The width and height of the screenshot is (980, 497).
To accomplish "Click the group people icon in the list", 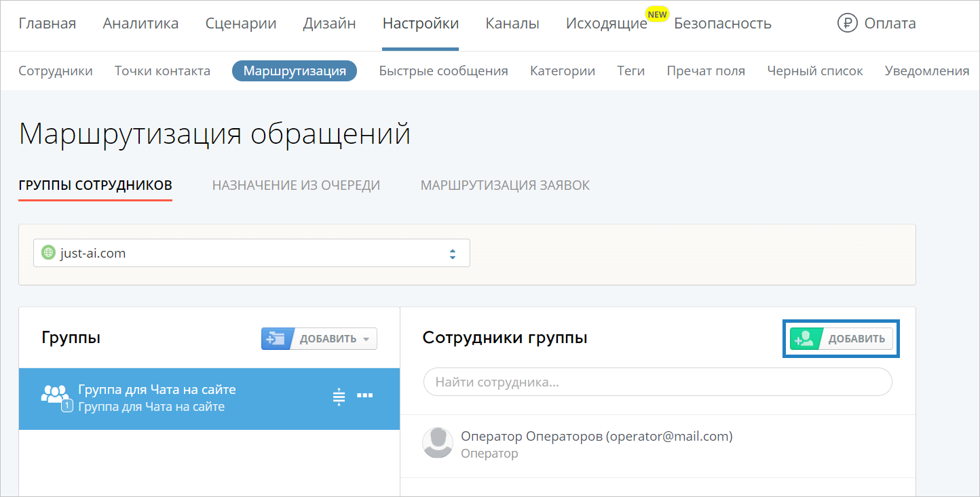I will point(55,395).
